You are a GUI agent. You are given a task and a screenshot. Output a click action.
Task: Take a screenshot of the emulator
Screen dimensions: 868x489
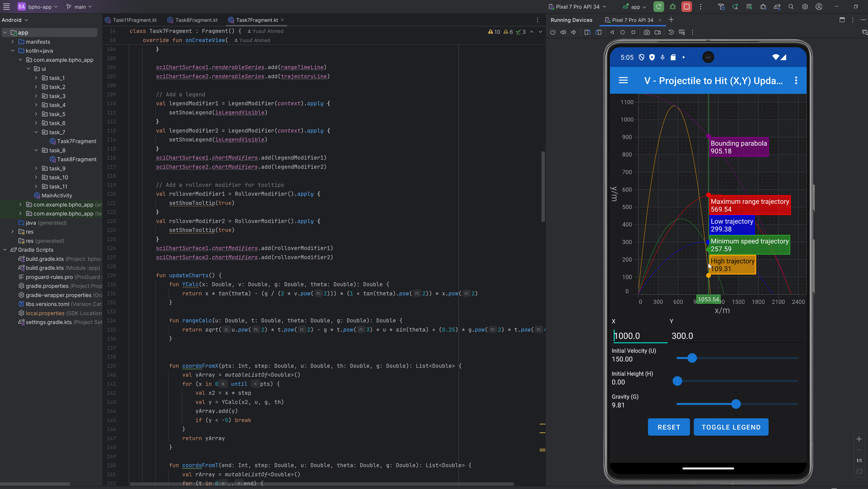coord(646,32)
